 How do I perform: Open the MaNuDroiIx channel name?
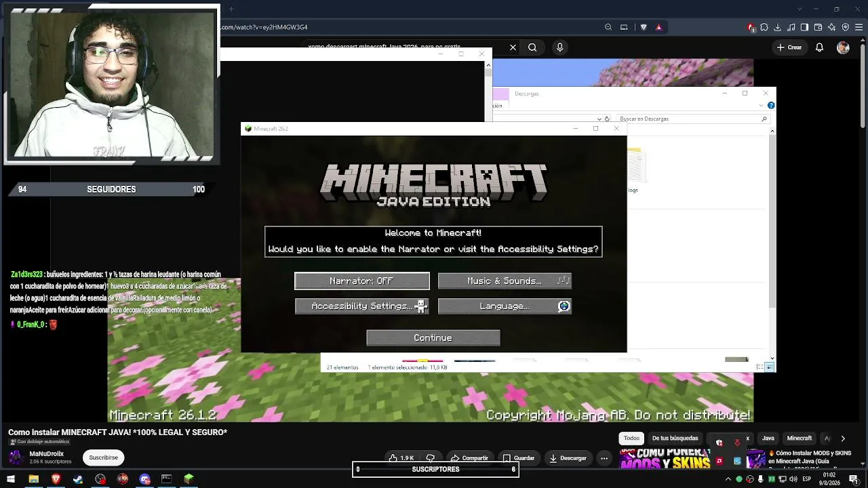[x=47, y=453]
